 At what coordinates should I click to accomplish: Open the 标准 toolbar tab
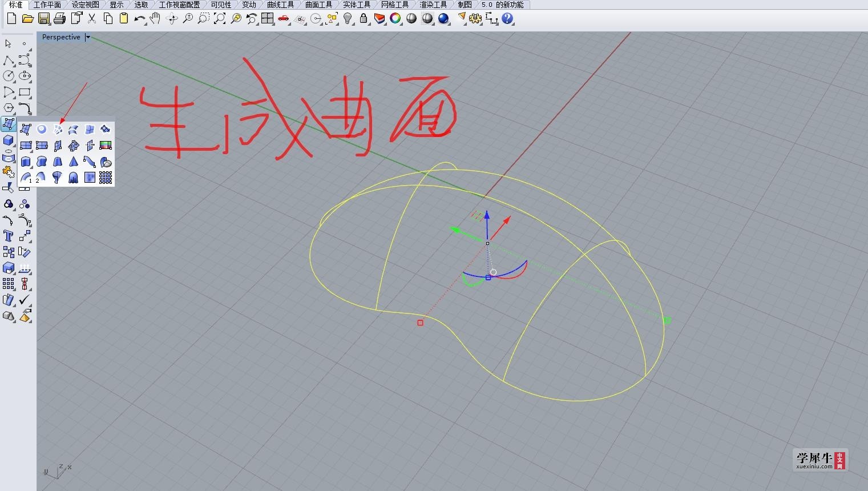click(x=15, y=5)
